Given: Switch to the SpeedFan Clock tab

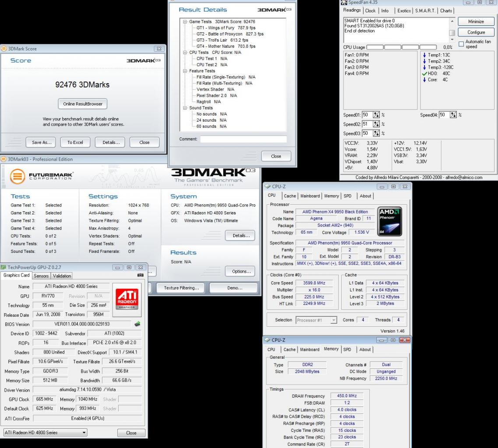Looking at the screenshot, I should [370, 11].
